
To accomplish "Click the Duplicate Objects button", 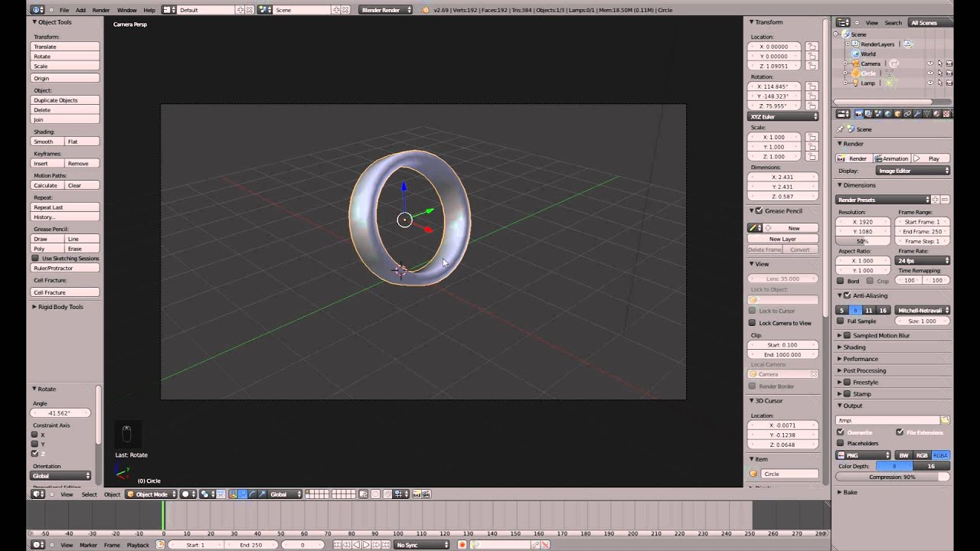I will pyautogui.click(x=65, y=100).
